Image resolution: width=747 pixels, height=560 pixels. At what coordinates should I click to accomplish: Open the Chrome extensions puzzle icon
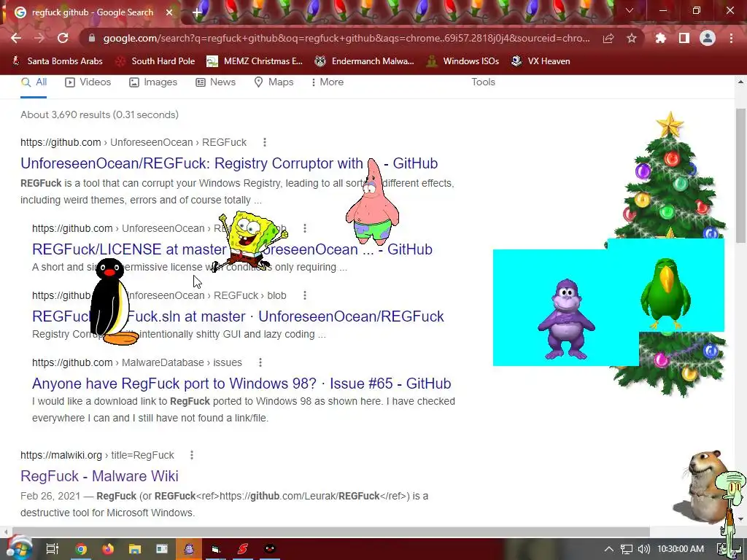[x=660, y=38]
